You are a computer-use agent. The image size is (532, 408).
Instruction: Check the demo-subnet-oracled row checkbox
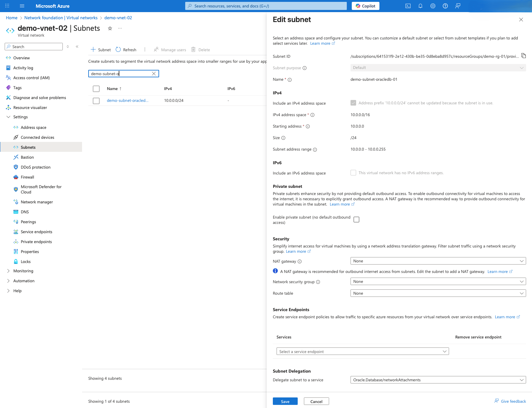(96, 101)
